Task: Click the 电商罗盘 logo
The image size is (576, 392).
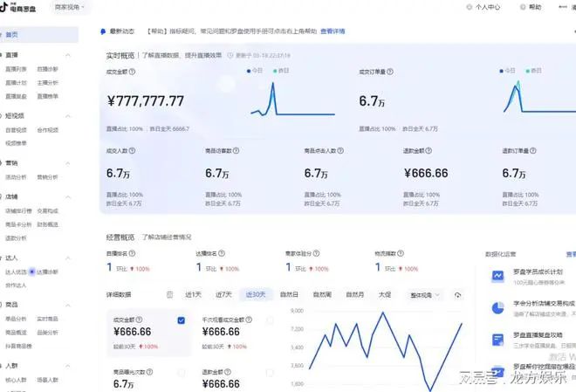Action: coord(18,7)
